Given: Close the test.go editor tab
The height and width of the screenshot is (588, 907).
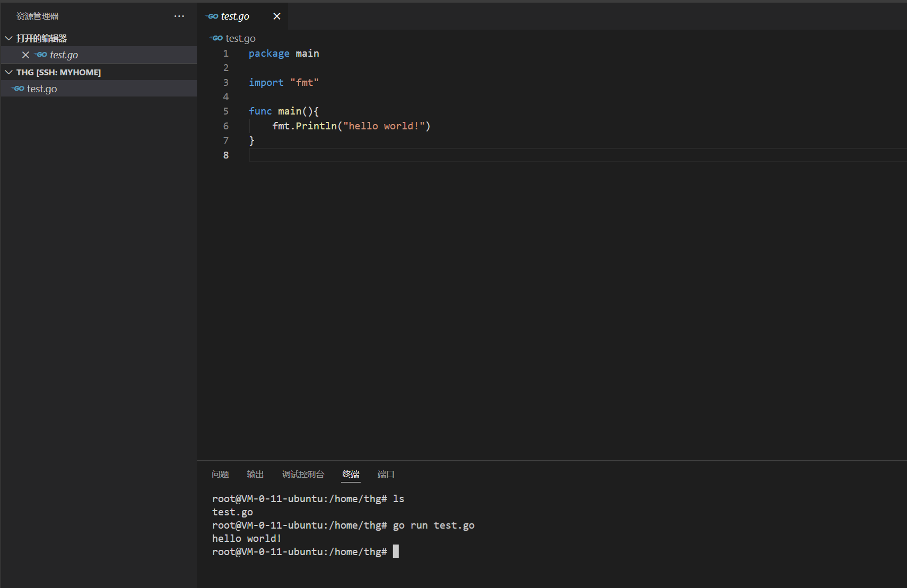Looking at the screenshot, I should coord(277,16).
